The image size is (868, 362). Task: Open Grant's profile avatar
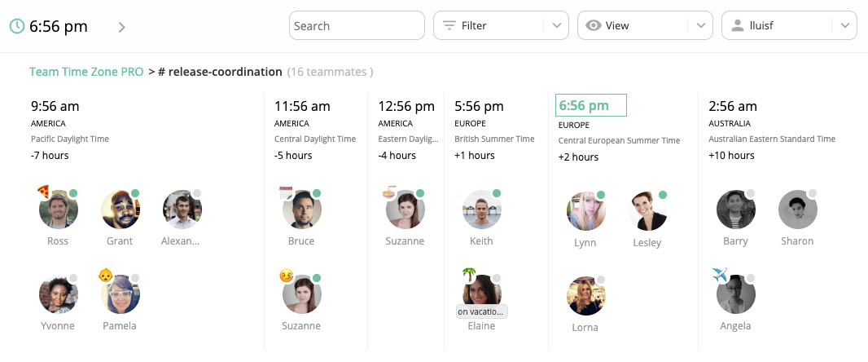pos(121,210)
